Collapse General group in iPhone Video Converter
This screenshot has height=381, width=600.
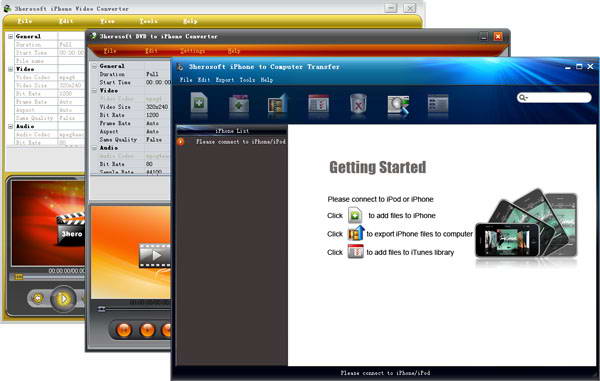click(10, 36)
